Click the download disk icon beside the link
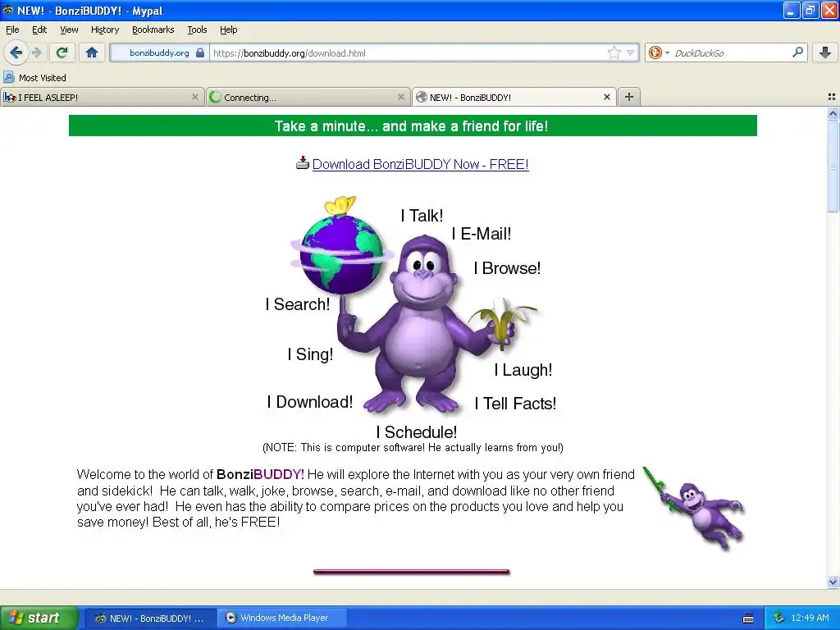 click(x=303, y=163)
